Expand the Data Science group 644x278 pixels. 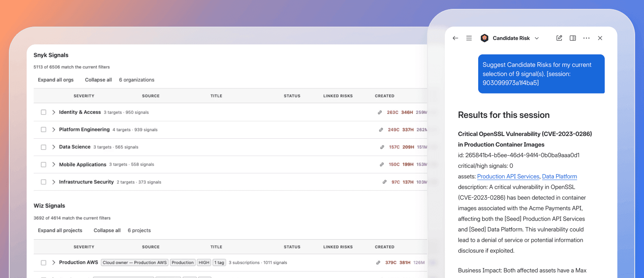(x=54, y=147)
